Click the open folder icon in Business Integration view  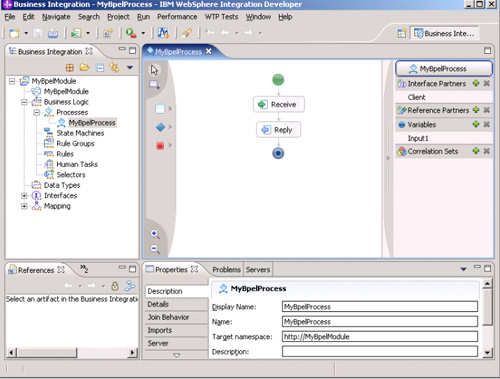(x=85, y=68)
